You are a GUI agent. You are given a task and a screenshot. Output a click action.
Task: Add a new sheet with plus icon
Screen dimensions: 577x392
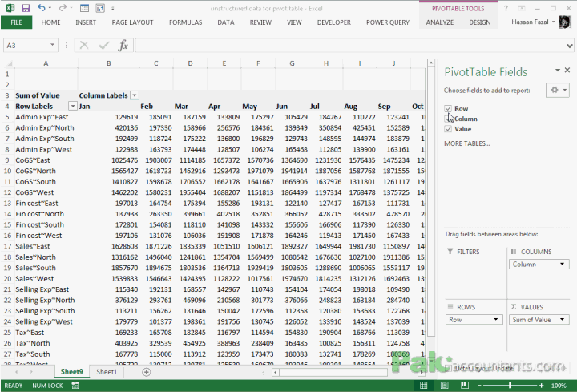pyautogui.click(x=146, y=372)
